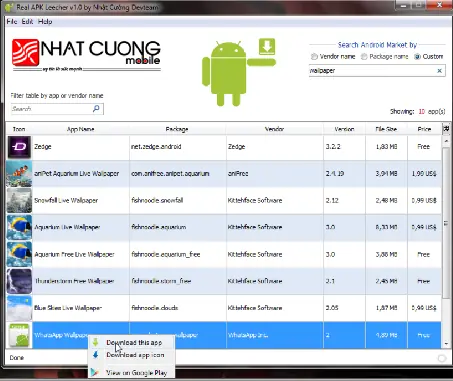The width and height of the screenshot is (453, 381).
Task: Close the Real APK Leecher window
Action: point(440,5)
